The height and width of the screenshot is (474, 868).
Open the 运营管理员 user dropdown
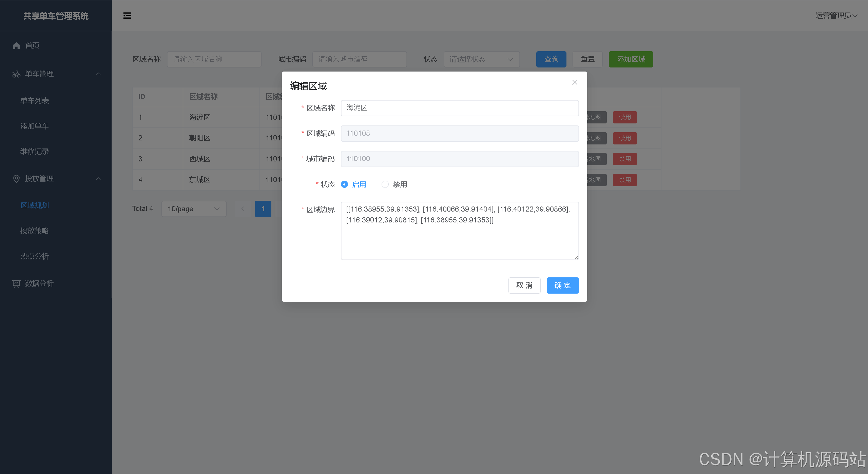click(836, 16)
